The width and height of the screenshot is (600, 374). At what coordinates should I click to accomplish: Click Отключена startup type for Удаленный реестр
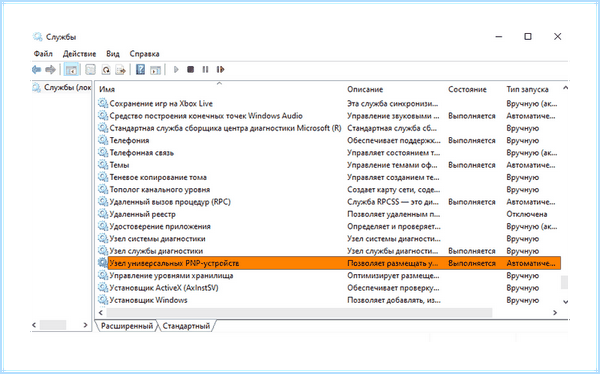click(527, 214)
